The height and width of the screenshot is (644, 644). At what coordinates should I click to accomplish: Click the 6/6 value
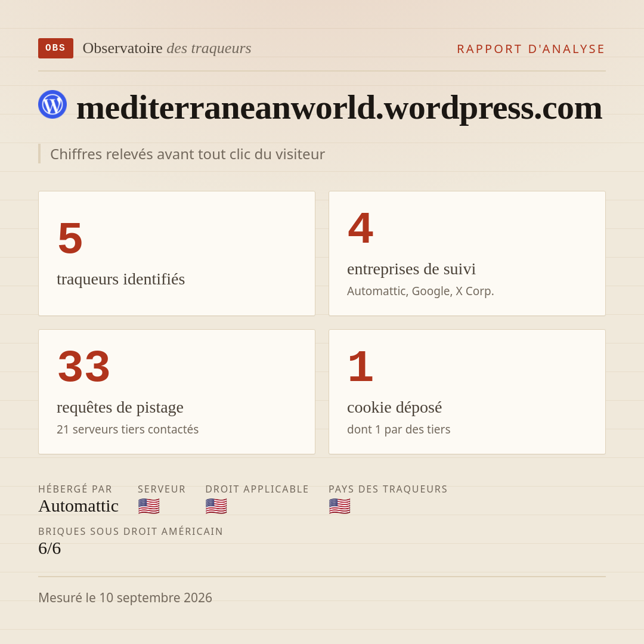[x=49, y=549]
